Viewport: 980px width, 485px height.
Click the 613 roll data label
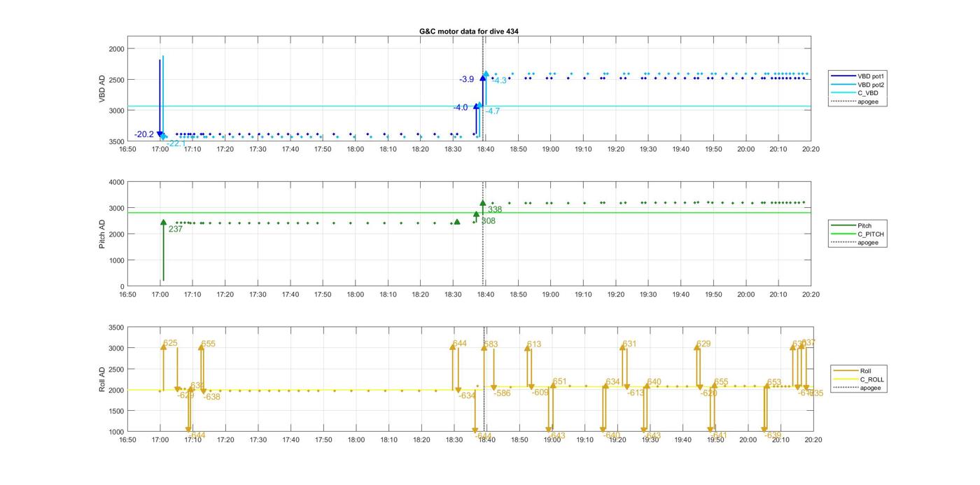[534, 344]
